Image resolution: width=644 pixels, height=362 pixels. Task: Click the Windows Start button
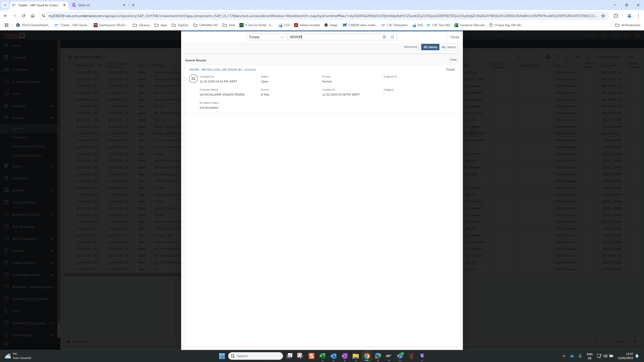[x=222, y=356]
